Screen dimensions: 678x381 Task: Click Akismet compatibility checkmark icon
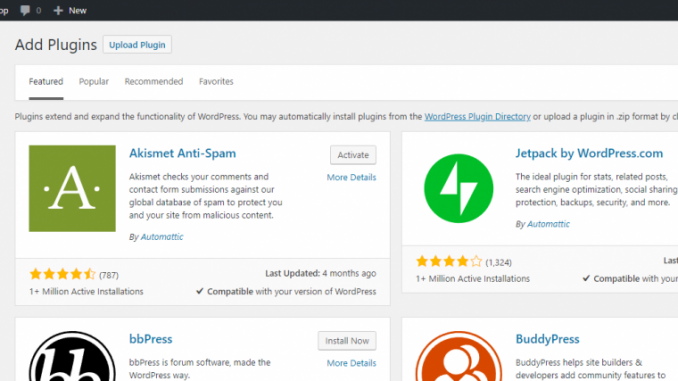(x=199, y=291)
